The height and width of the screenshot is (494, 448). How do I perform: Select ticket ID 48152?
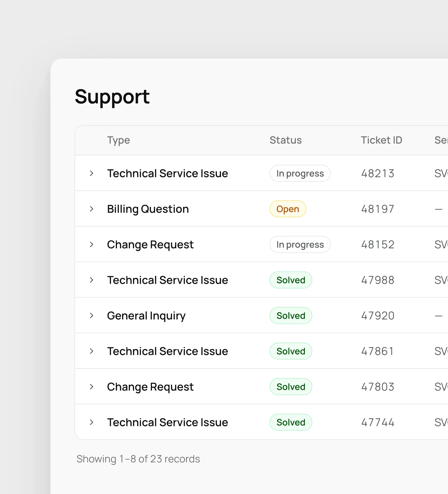(378, 245)
